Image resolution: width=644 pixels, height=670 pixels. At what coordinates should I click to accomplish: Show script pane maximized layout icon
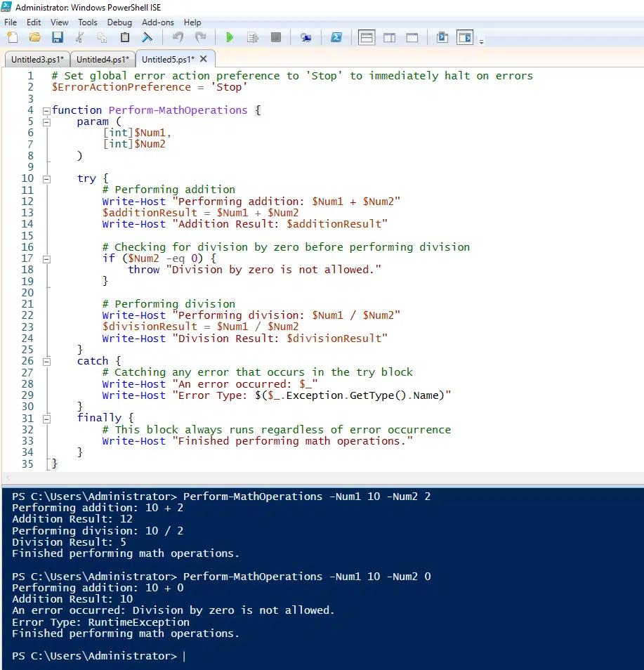tap(412, 38)
